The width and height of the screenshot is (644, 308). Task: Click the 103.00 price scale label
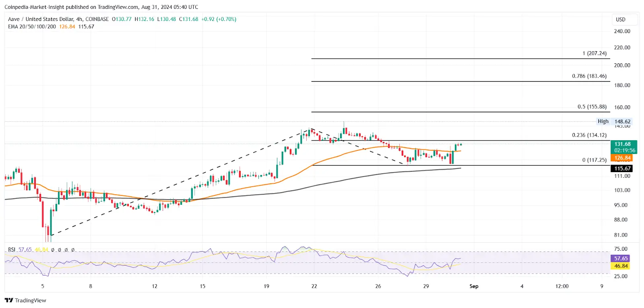(x=622, y=190)
